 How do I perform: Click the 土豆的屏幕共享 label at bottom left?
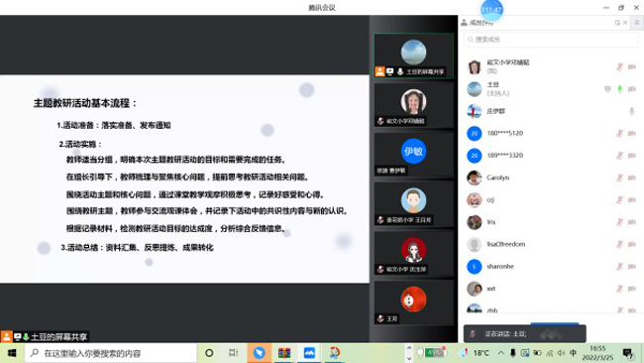[x=58, y=337]
